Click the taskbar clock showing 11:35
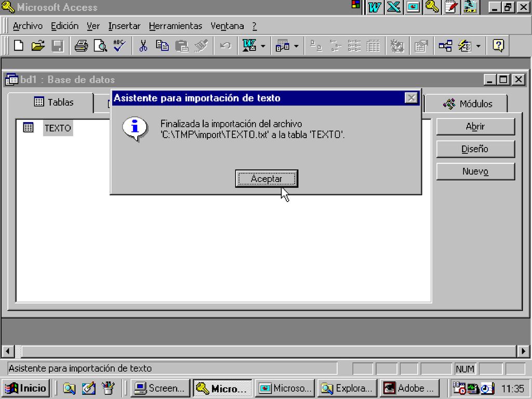This screenshot has height=399, width=532. click(513, 389)
